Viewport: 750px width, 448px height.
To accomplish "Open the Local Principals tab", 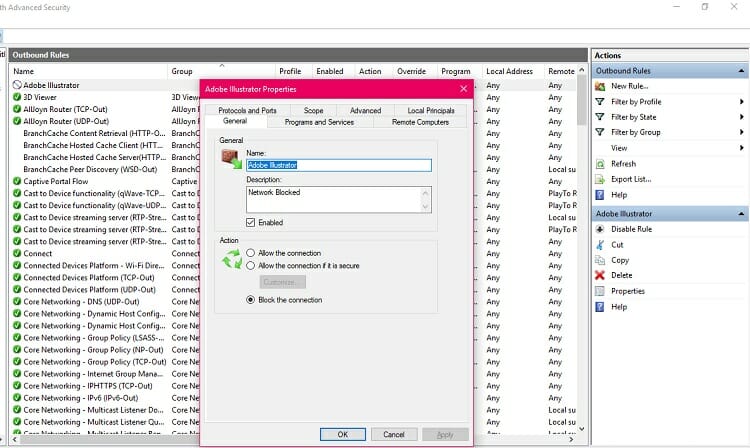I will tap(430, 110).
